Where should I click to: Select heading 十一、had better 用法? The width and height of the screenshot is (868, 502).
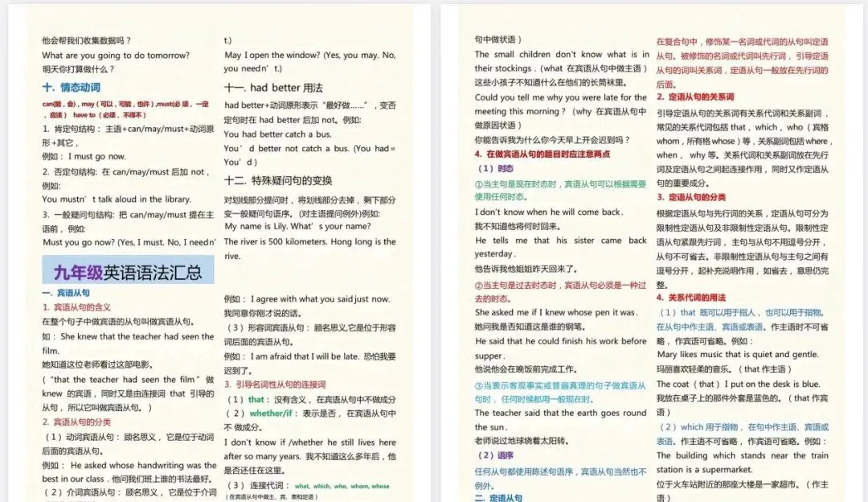(273, 88)
